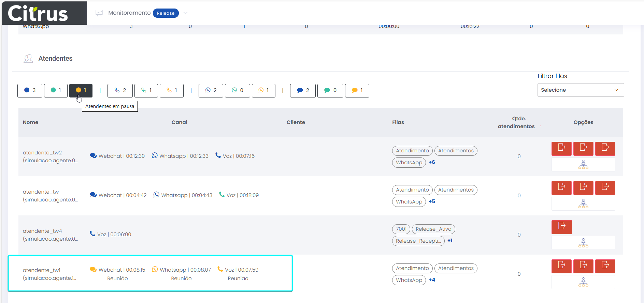
Task: Expand the +6 extra queues for atendente_tw2
Action: point(432,162)
